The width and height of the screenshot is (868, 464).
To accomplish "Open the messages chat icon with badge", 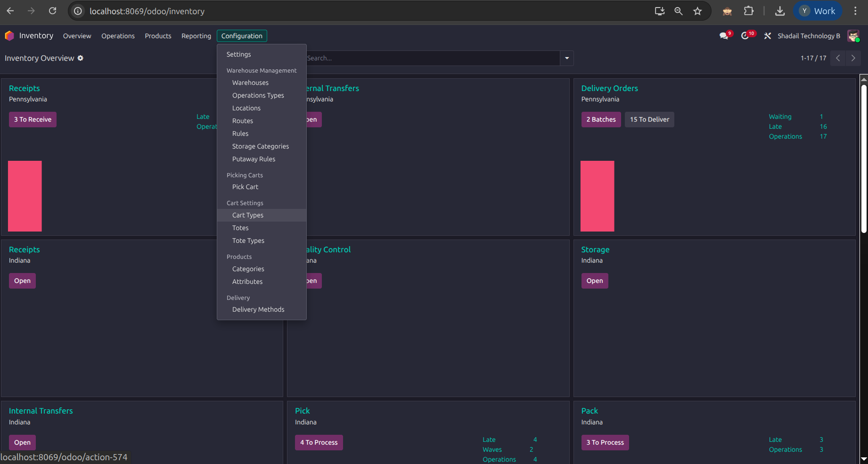I will pos(725,36).
